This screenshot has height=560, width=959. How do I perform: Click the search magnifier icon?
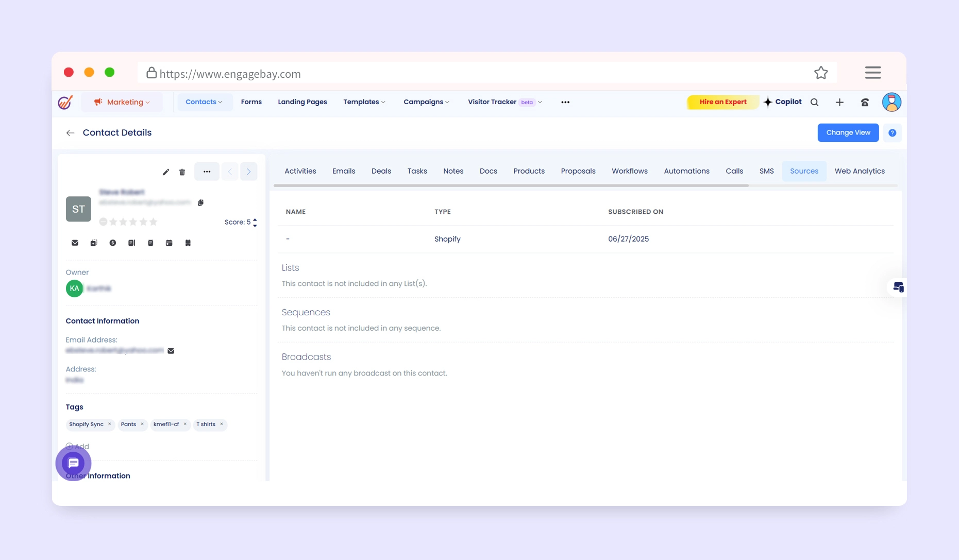[x=814, y=103]
